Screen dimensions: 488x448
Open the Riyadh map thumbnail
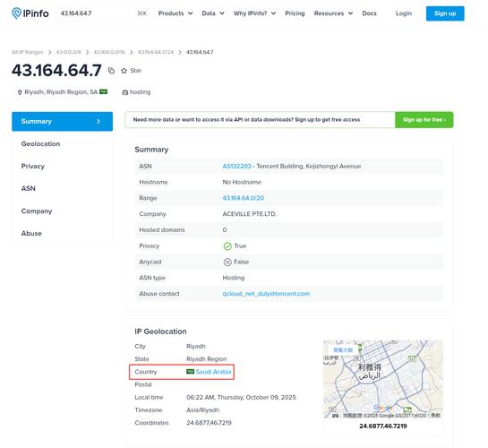[383, 379]
